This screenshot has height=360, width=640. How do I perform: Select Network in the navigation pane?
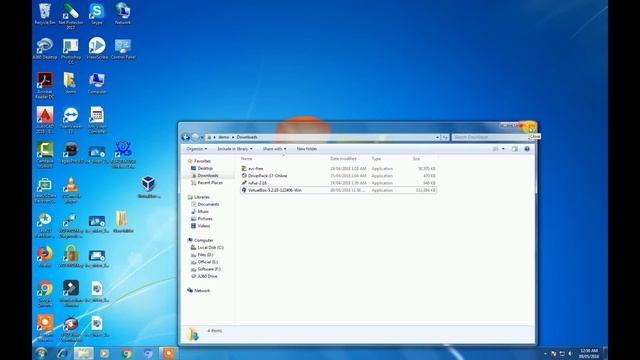pos(202,291)
